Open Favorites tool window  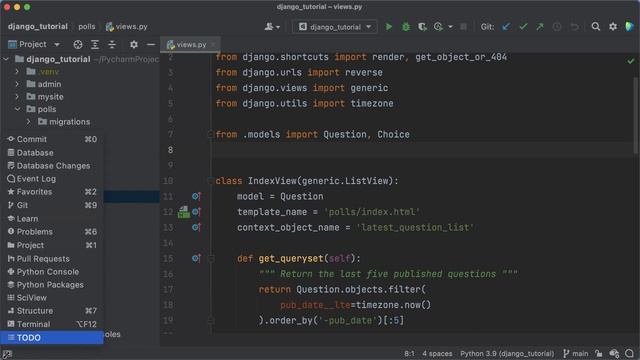click(x=52, y=192)
